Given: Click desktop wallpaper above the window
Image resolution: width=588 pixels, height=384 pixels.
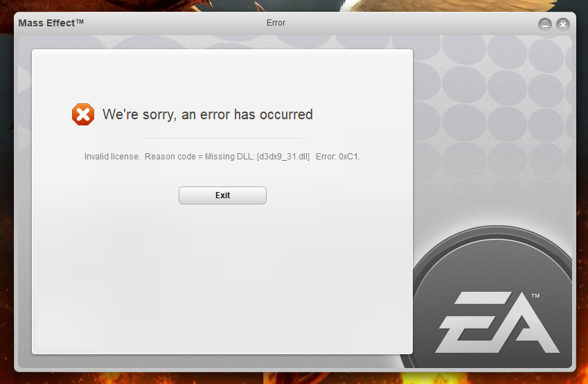Looking at the screenshot, I should [292, 6].
